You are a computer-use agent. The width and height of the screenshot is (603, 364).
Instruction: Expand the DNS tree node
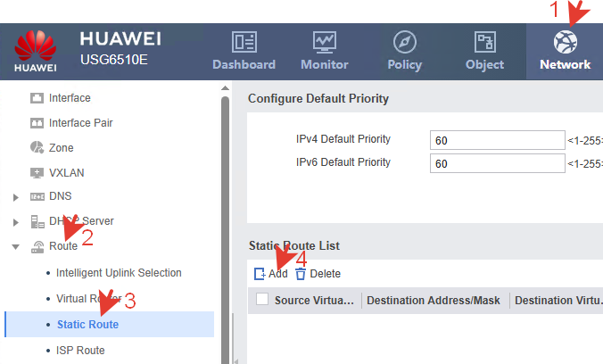[x=15, y=196]
